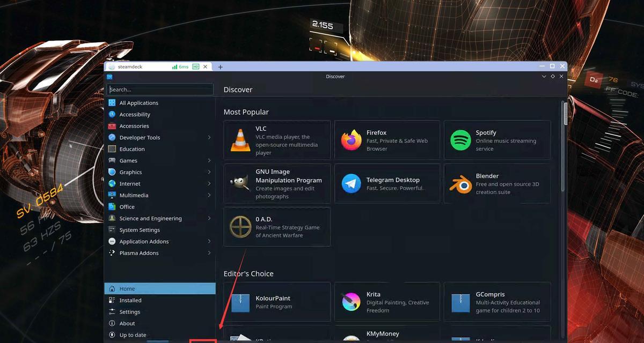Image resolution: width=644 pixels, height=343 pixels.
Task: Click the Installed list icon
Action: 112,300
